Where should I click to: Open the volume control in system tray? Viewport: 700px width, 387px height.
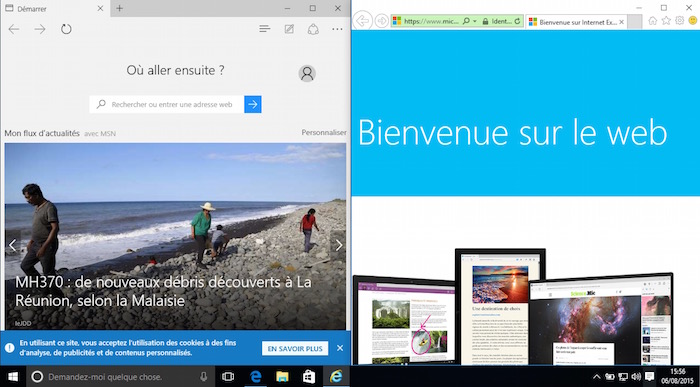click(636, 377)
